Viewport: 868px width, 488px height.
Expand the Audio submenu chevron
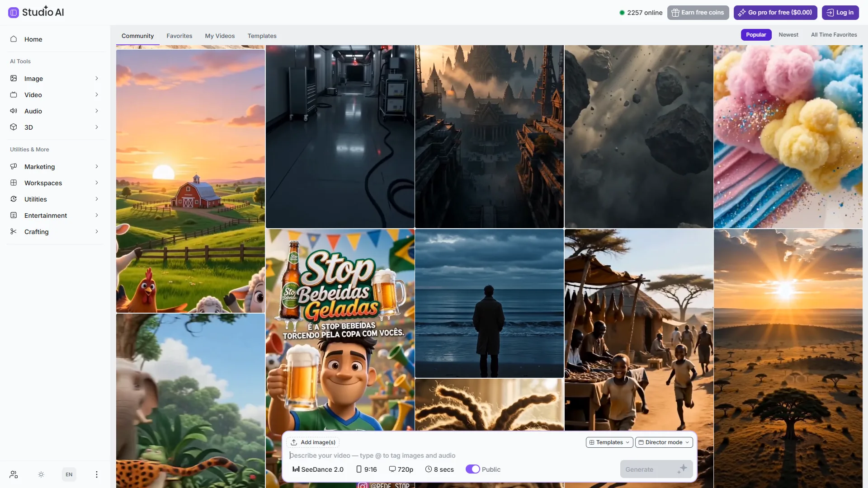(97, 111)
